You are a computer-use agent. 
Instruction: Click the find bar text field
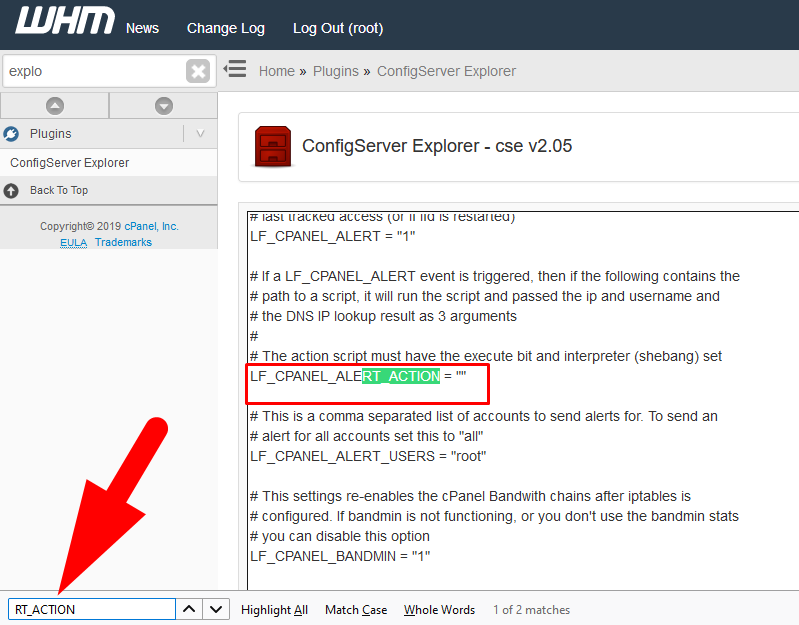coord(92,609)
